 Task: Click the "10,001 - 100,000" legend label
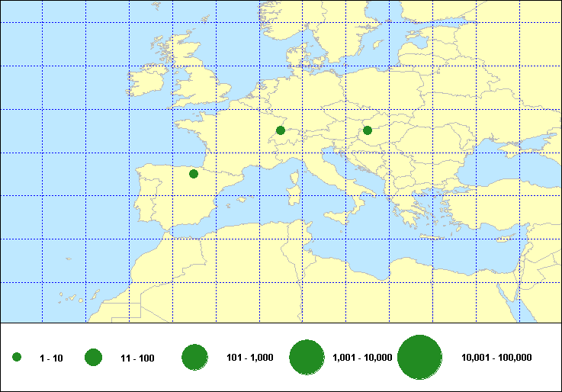pos(496,358)
